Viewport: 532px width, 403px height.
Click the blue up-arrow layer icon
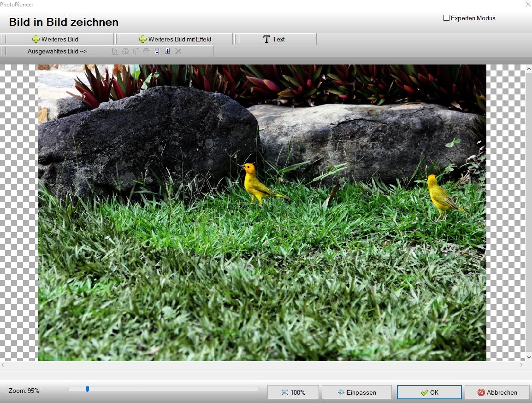tap(167, 51)
